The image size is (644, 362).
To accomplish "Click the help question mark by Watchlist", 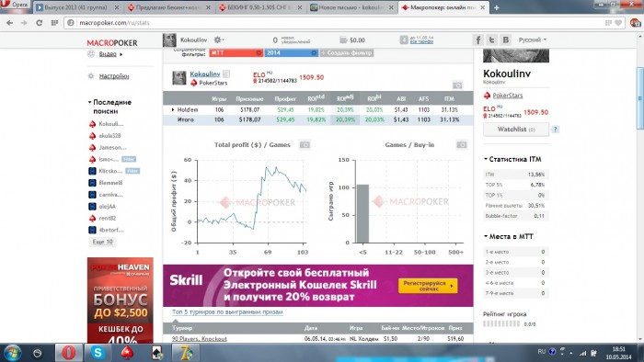I will 555,130.
